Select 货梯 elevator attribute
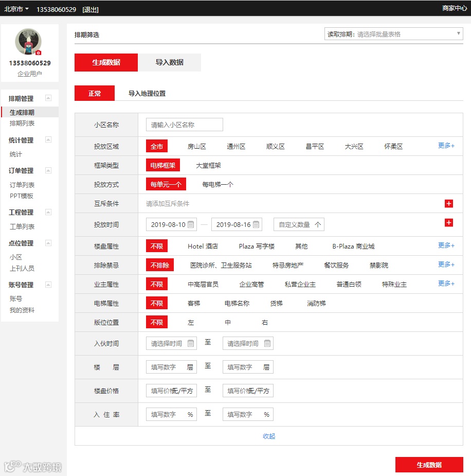This screenshot has height=476, width=471. pyautogui.click(x=276, y=303)
